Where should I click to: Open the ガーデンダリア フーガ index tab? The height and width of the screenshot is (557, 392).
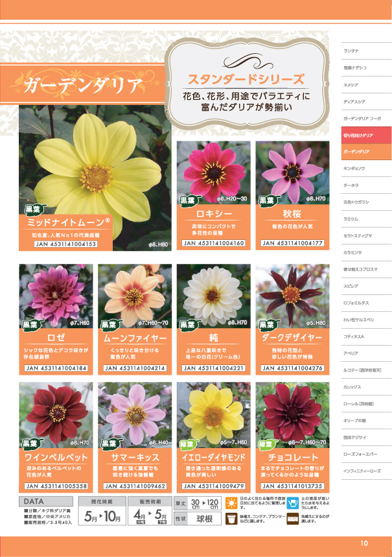pyautogui.click(x=366, y=118)
